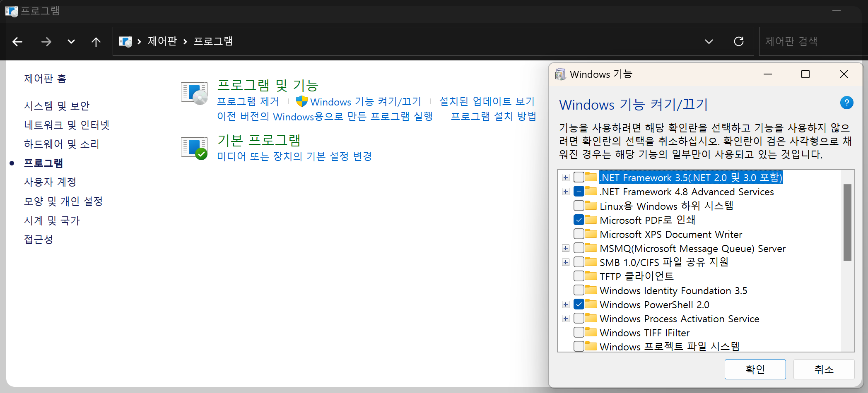Screen dimensions: 868x393
Task: Expand the MSMQ Server node
Action: click(x=566, y=248)
